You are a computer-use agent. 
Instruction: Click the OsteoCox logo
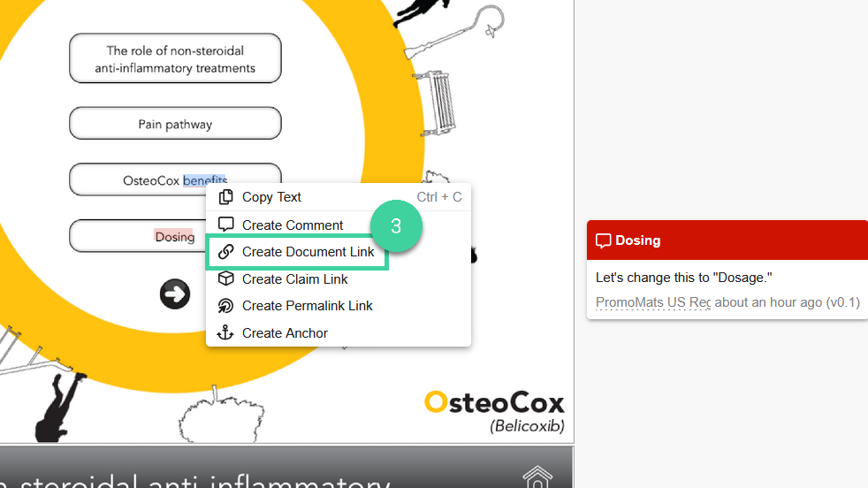point(494,403)
